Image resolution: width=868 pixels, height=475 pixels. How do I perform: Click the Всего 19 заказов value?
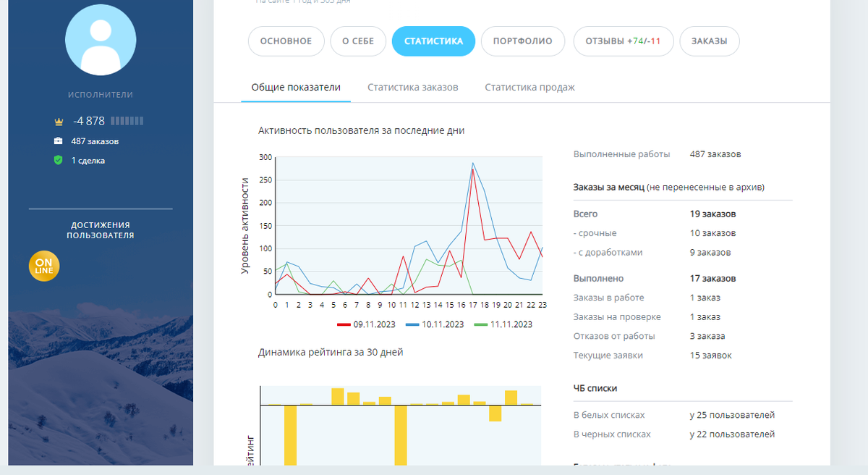click(712, 214)
